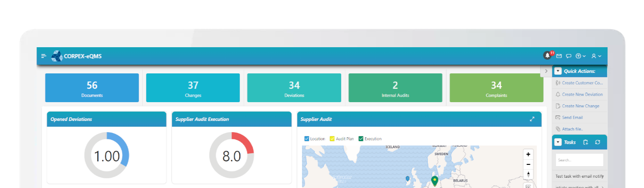This screenshot has height=188, width=644.
Task: Open the help dropdown menu
Action: tap(581, 56)
